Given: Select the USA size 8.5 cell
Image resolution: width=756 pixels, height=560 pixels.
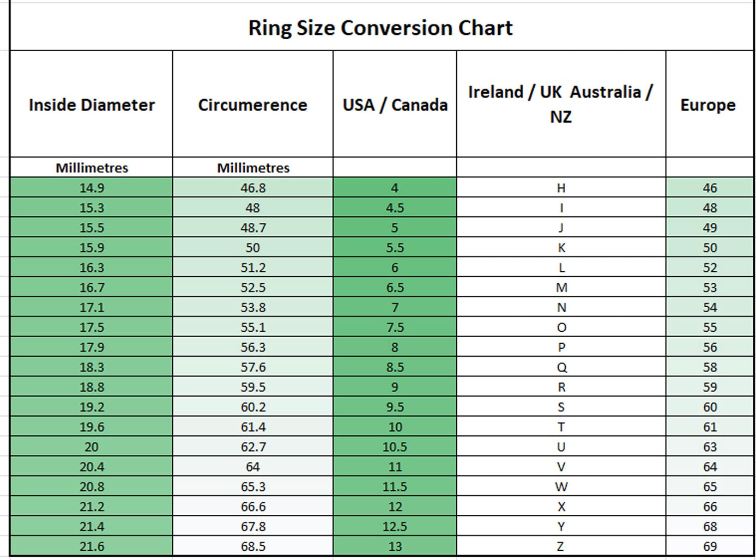Looking at the screenshot, I should pos(395,367).
